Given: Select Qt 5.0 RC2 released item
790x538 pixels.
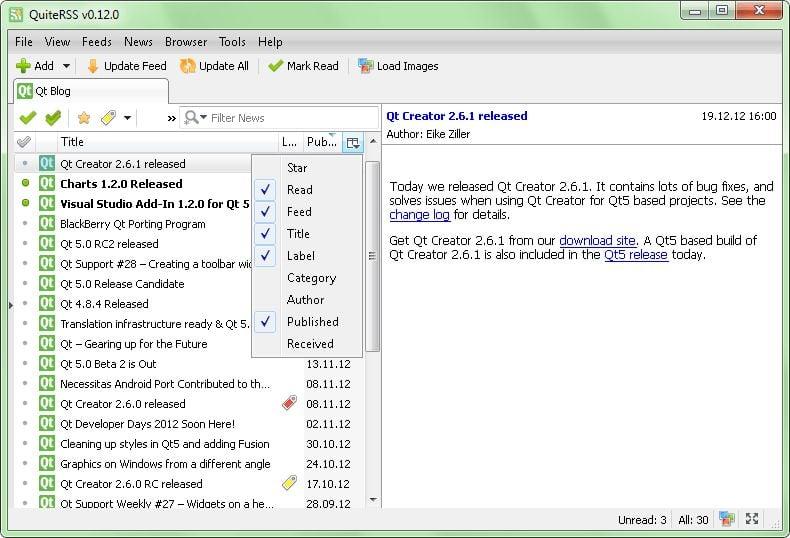Looking at the screenshot, I should (x=133, y=244).
